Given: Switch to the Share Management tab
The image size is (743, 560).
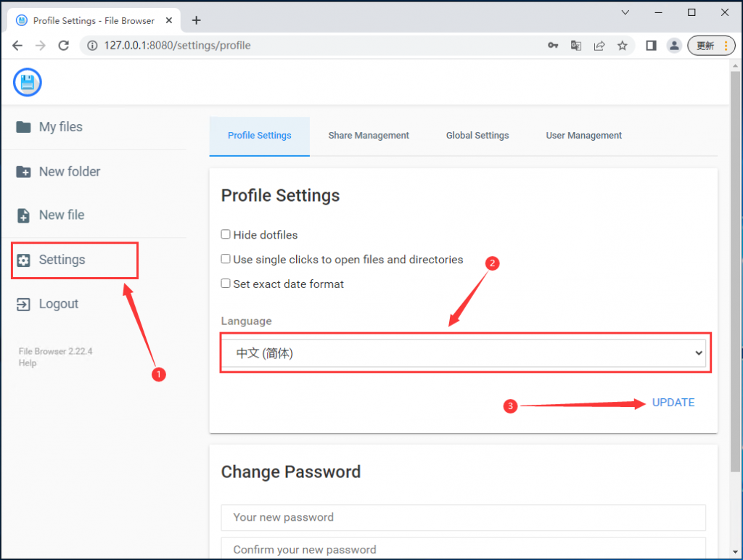Looking at the screenshot, I should tap(369, 136).
